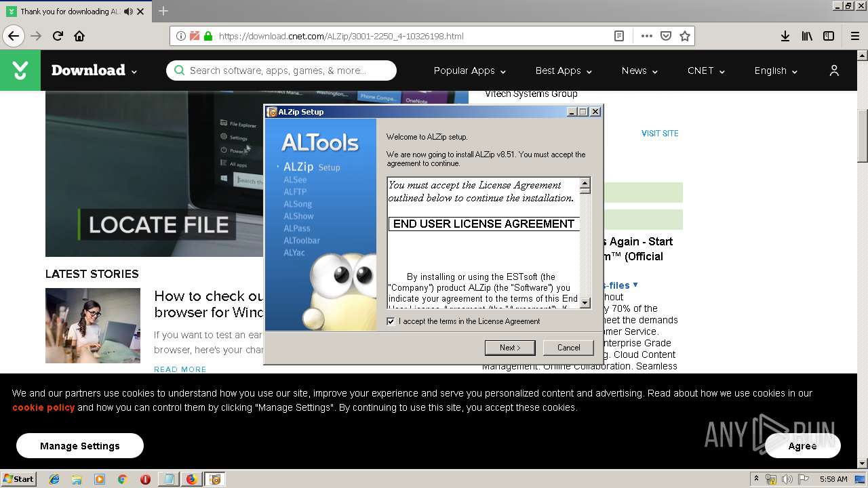Click the 'How to check ou' story headline
This screenshot has width=868, height=488.
(209, 304)
